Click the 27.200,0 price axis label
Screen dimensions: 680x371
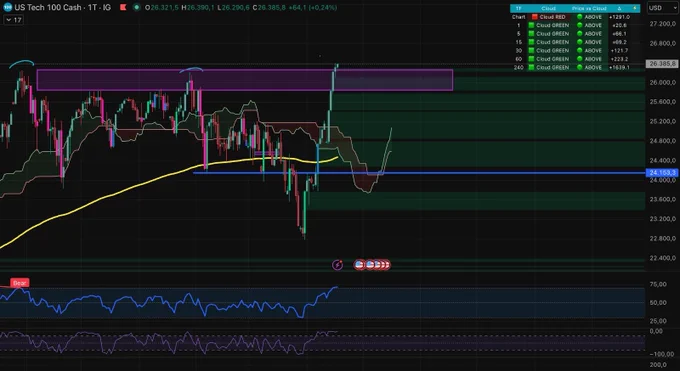(663, 24)
